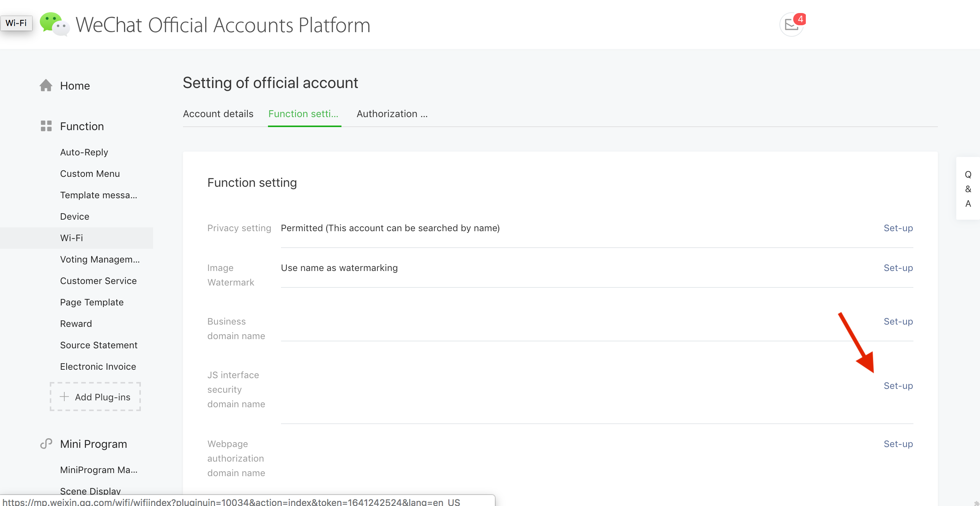980x506 pixels.
Task: Select Wi-Fi in the Function sidebar
Action: (x=71, y=238)
